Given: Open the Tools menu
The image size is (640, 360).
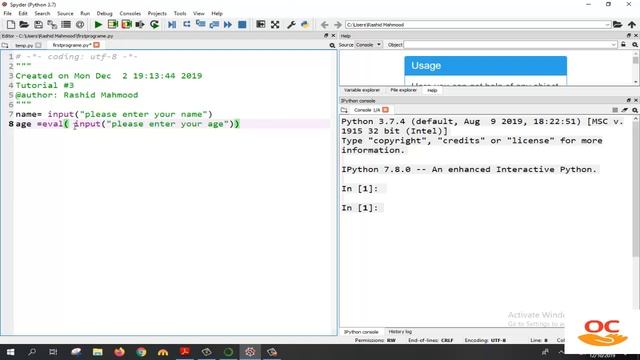Looking at the screenshot, I should coord(180,13).
